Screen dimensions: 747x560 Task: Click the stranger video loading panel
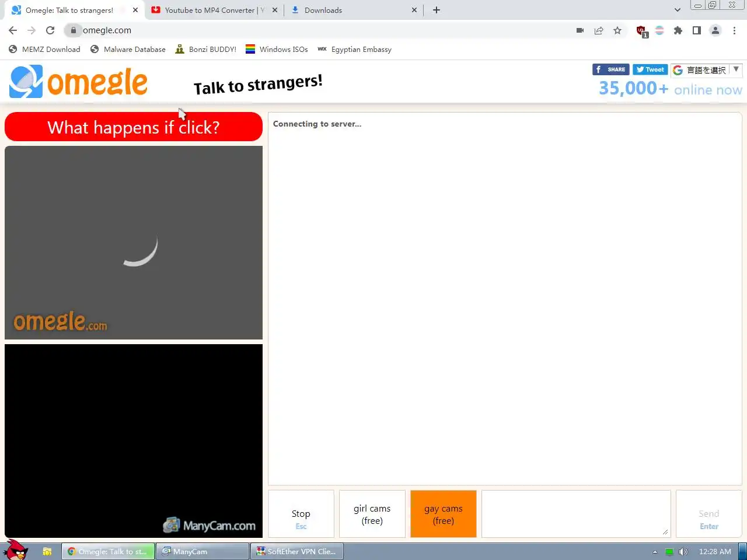[134, 243]
